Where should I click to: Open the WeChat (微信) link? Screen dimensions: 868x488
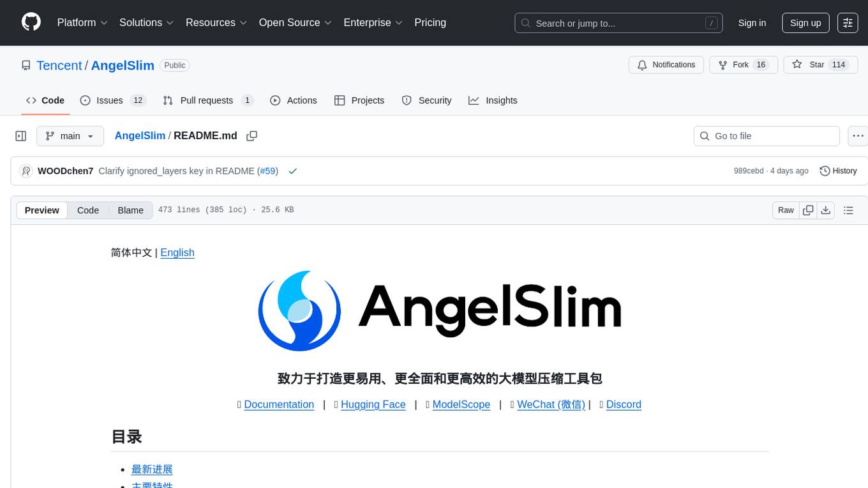coord(551,404)
